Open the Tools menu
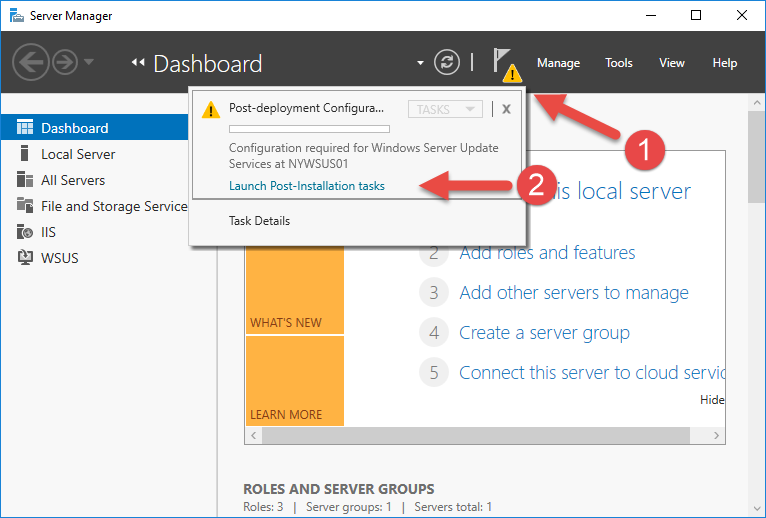The height and width of the screenshot is (518, 766). point(618,63)
